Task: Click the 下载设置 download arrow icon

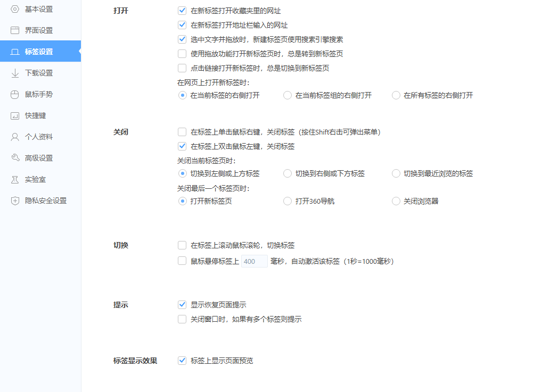Action: click(15, 73)
